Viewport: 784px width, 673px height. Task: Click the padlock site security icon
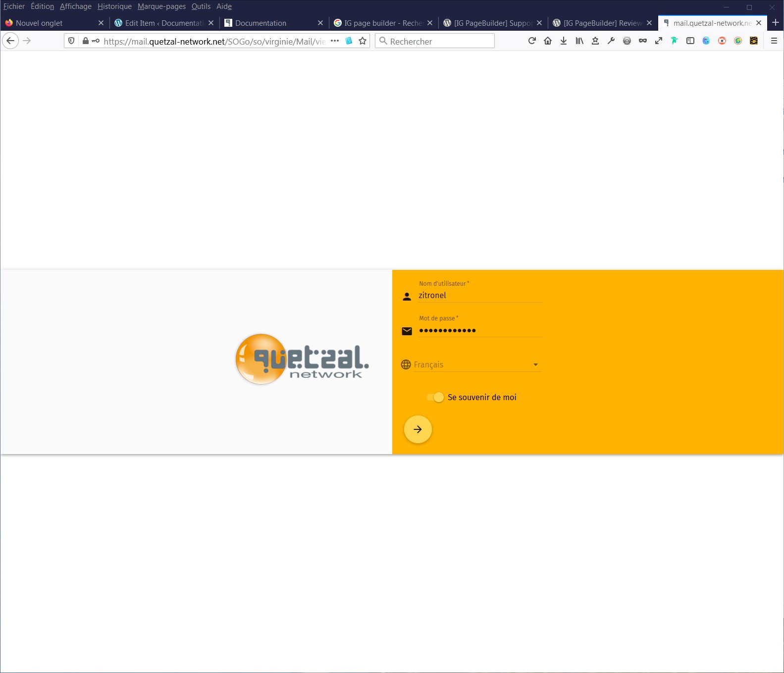tap(86, 41)
